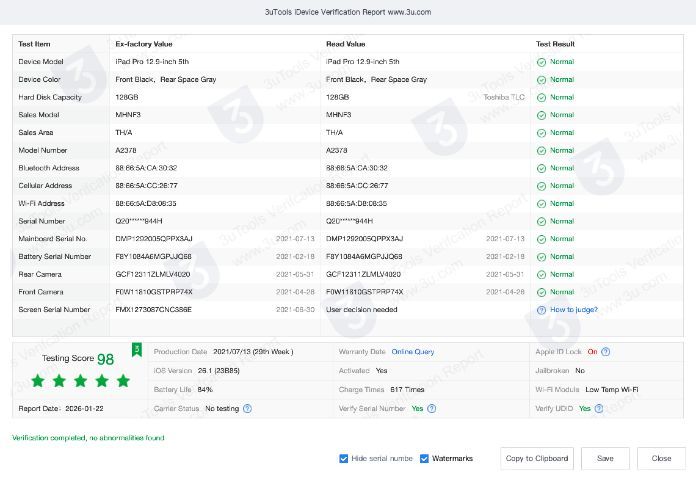Image resolution: width=696 pixels, height=480 pixels.
Task: Click the Normal check icon for Mainboard Serial No.
Action: point(541,239)
